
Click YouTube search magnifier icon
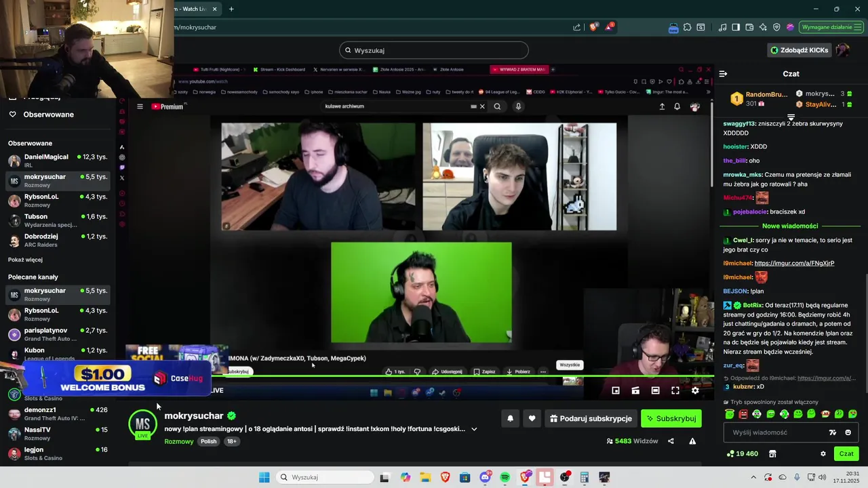[x=497, y=106]
